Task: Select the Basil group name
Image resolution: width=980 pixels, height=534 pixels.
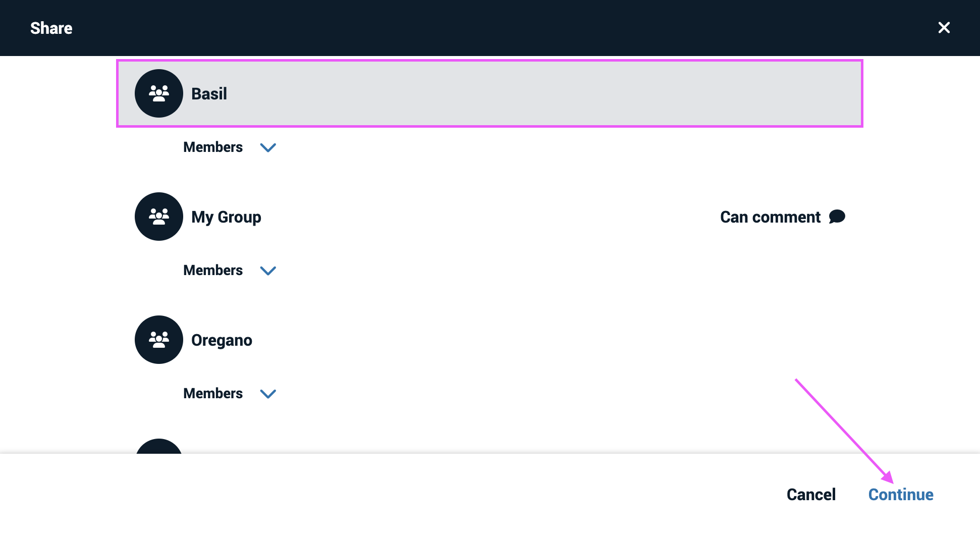Action: pos(209,94)
